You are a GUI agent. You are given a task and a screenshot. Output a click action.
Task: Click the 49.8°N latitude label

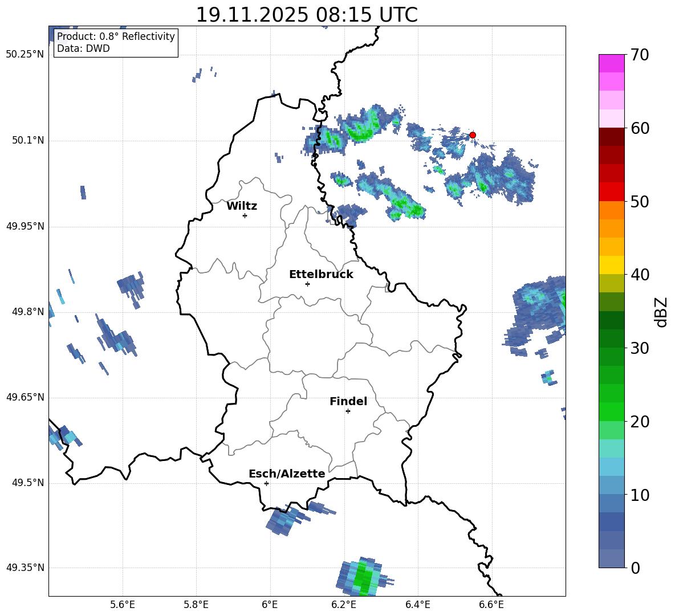[29, 312]
